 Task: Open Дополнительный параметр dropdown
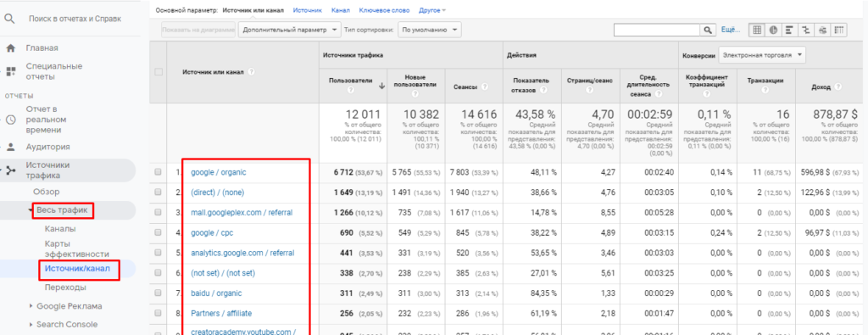(290, 30)
